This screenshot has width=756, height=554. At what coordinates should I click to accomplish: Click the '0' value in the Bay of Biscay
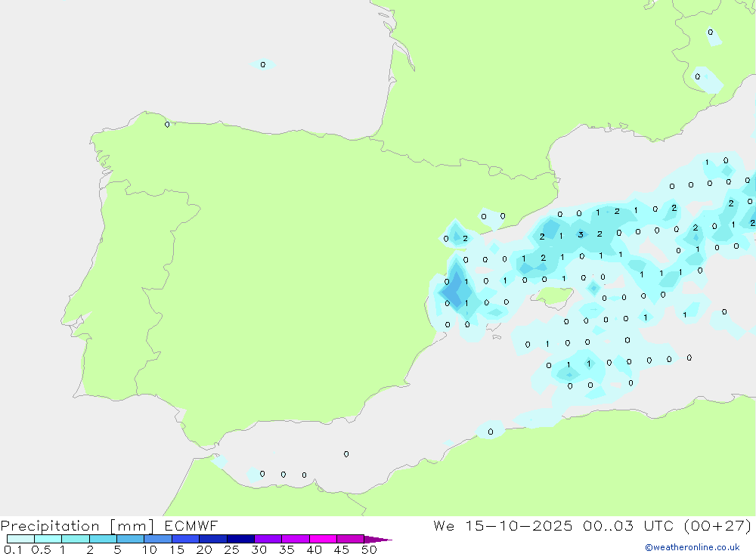(263, 64)
